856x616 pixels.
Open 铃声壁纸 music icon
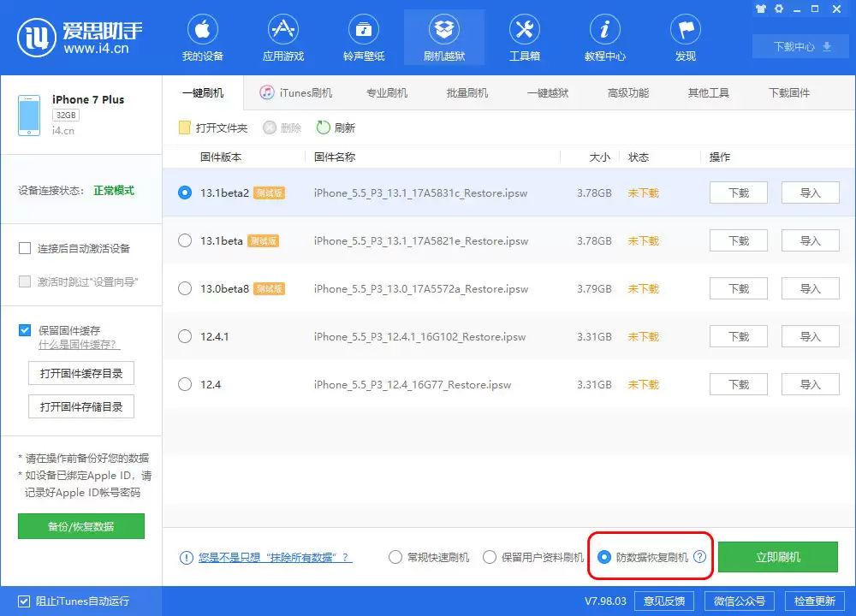[364, 29]
